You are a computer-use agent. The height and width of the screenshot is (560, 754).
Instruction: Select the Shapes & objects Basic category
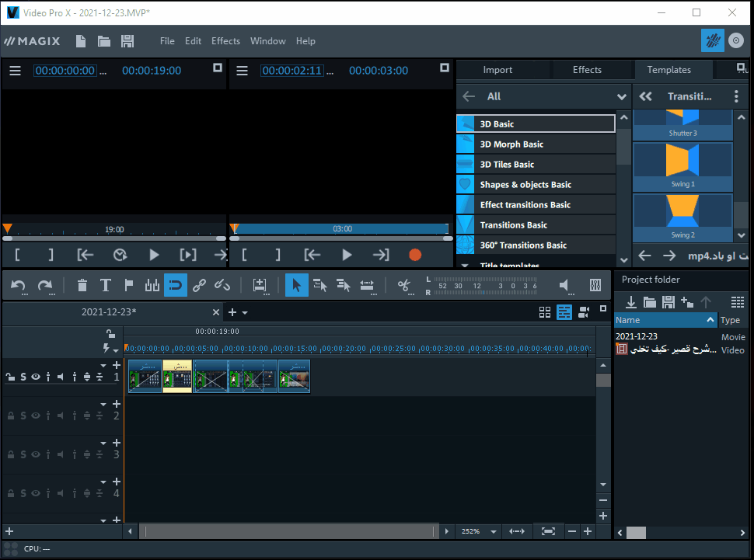point(536,185)
